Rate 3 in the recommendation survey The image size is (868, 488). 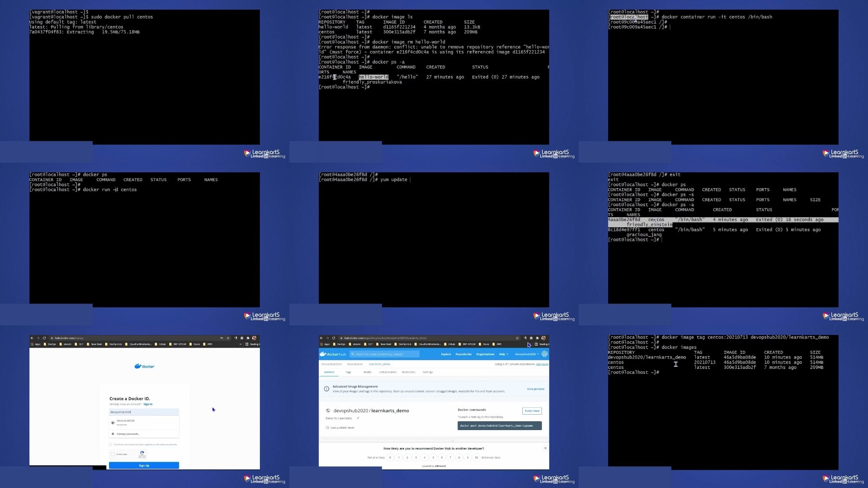click(416, 458)
